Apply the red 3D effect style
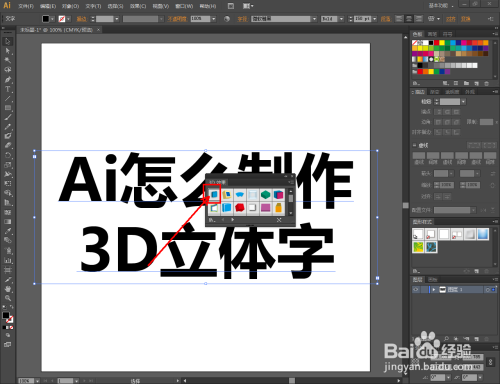The image size is (500, 384). click(x=240, y=208)
